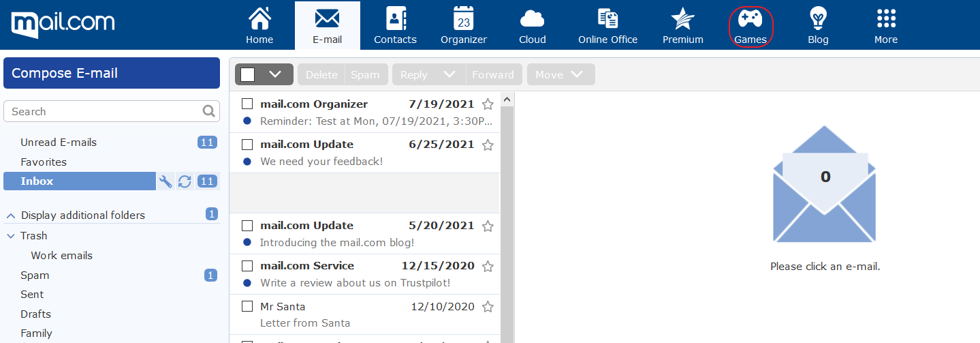Image resolution: width=980 pixels, height=343 pixels.
Task: Launch Online Office from top bar
Action: 607,25
